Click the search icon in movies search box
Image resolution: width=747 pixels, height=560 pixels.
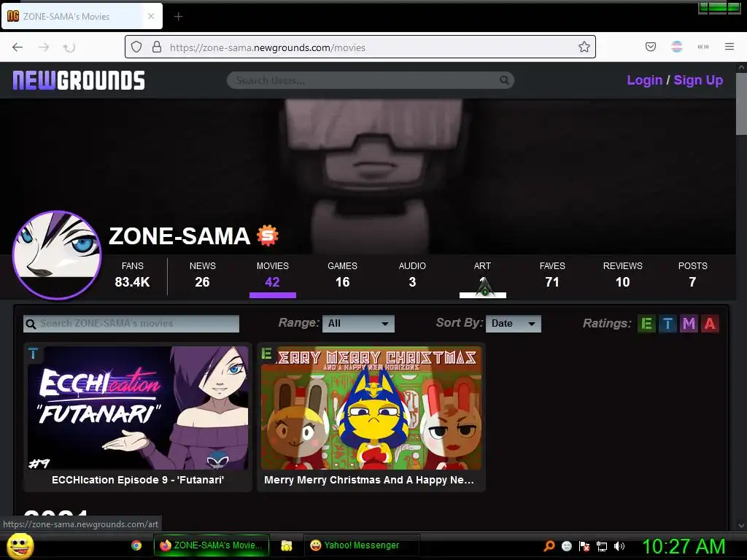tap(31, 324)
